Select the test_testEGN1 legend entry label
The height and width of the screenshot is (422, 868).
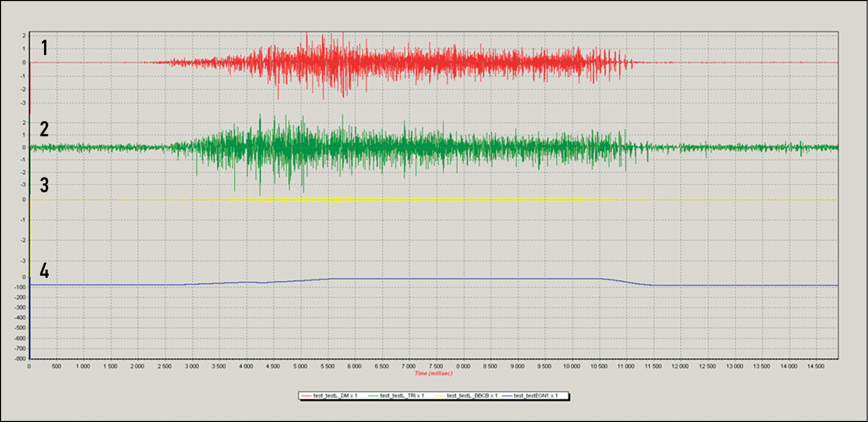(x=536, y=396)
